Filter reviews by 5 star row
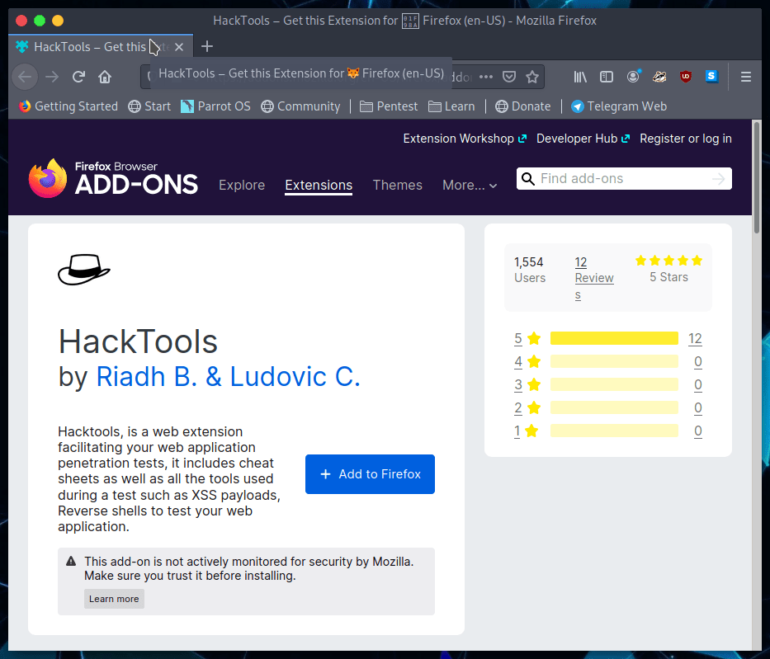 point(608,338)
